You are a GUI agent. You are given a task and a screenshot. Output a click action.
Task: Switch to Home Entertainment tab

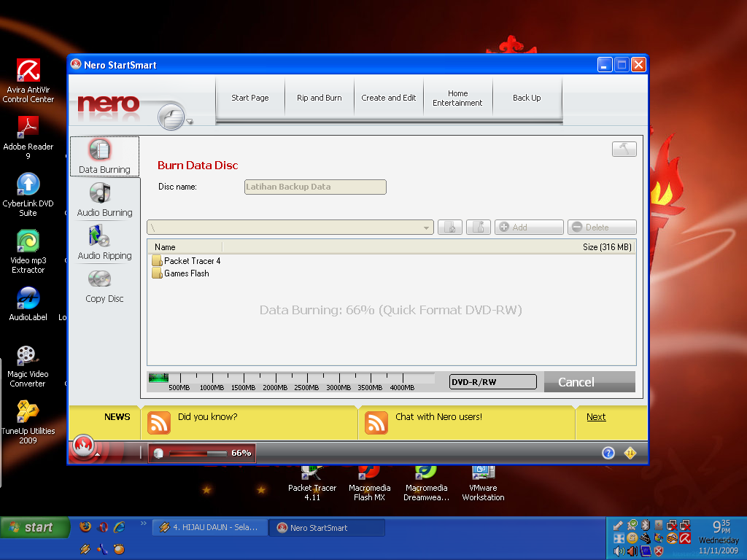click(x=458, y=98)
